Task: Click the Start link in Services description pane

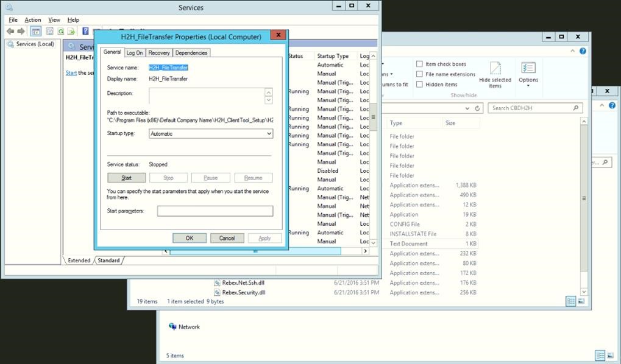Action: [71, 73]
